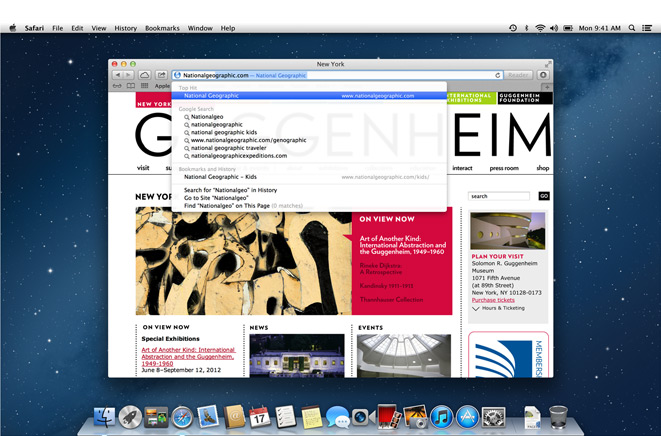Open Notification Center icon
The width and height of the screenshot is (661, 436).
click(649, 28)
